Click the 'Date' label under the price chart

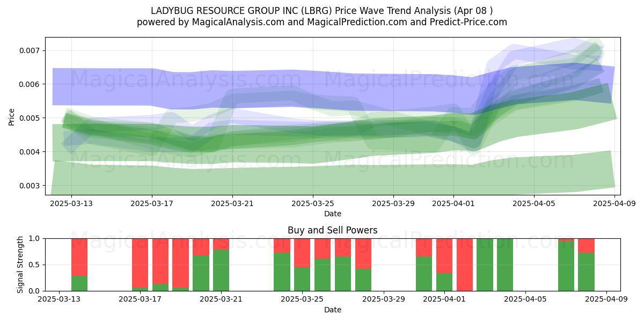(x=333, y=214)
